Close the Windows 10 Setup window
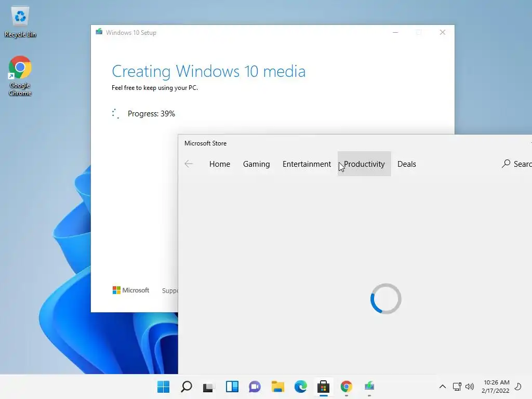 [x=443, y=32]
